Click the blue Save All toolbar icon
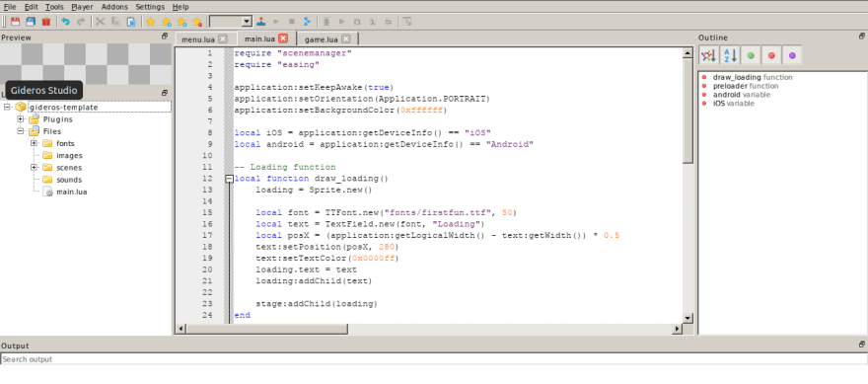This screenshot has width=868, height=384. tap(31, 22)
